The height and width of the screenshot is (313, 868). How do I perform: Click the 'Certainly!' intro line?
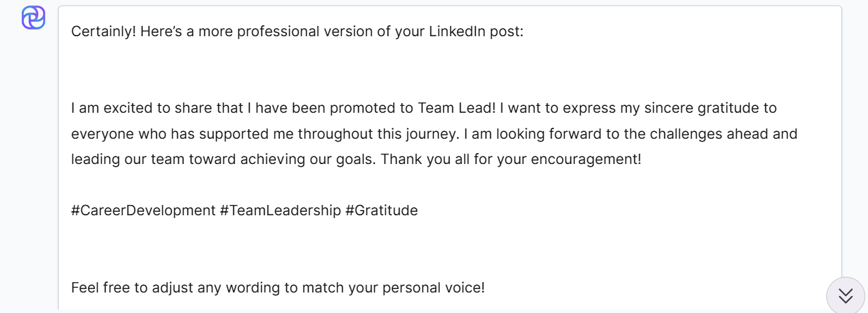point(297,31)
